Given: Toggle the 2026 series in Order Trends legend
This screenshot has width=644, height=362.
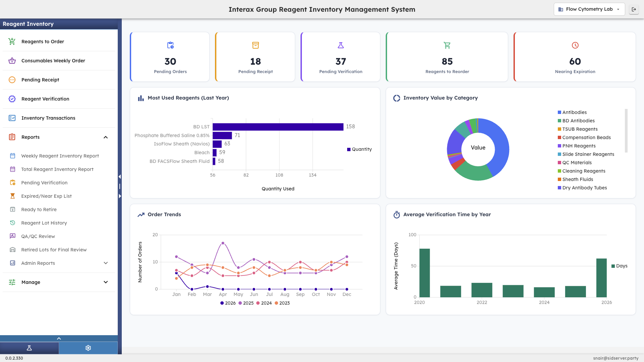Looking at the screenshot, I should [228, 303].
